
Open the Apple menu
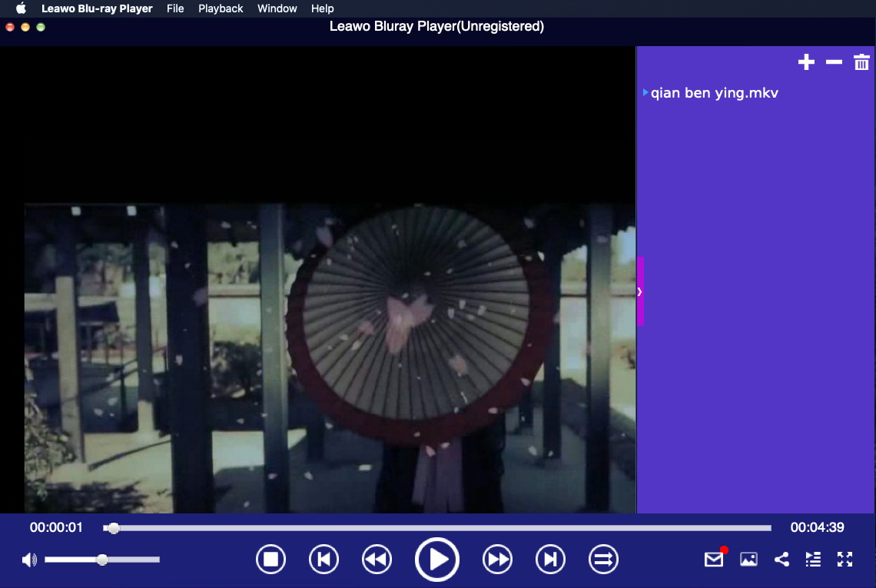click(22, 8)
